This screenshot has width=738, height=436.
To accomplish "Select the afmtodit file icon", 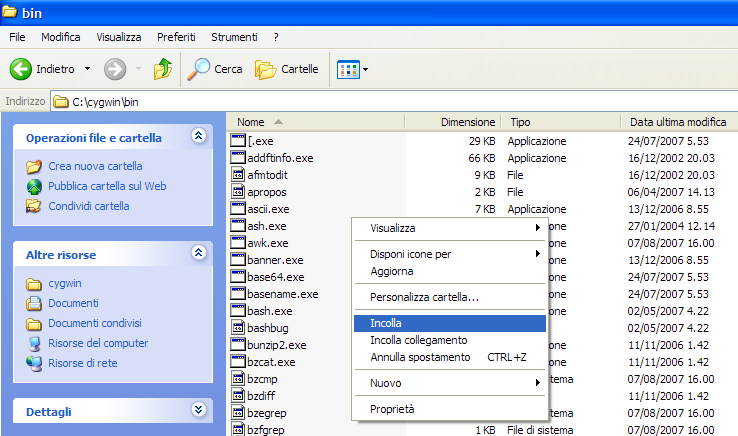I will click(238, 174).
